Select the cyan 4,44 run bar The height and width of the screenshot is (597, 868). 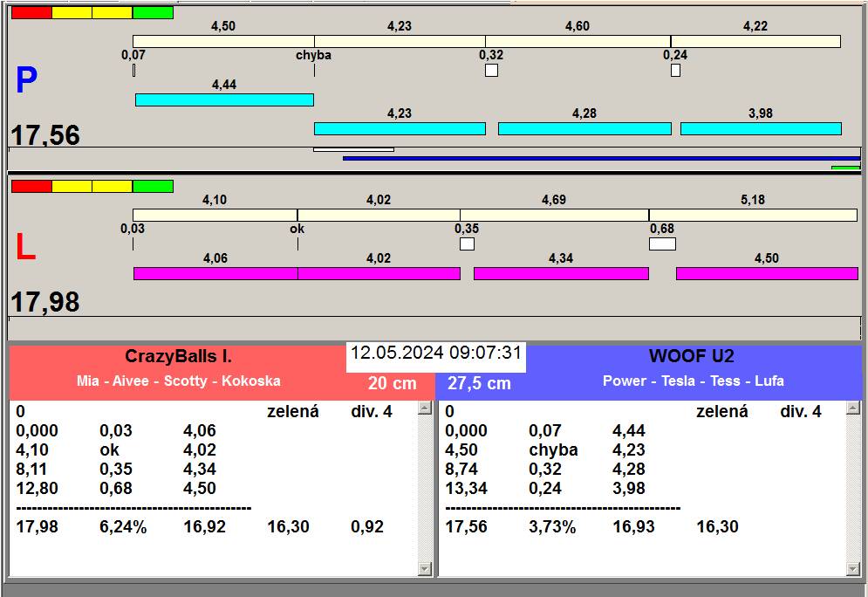tap(224, 99)
